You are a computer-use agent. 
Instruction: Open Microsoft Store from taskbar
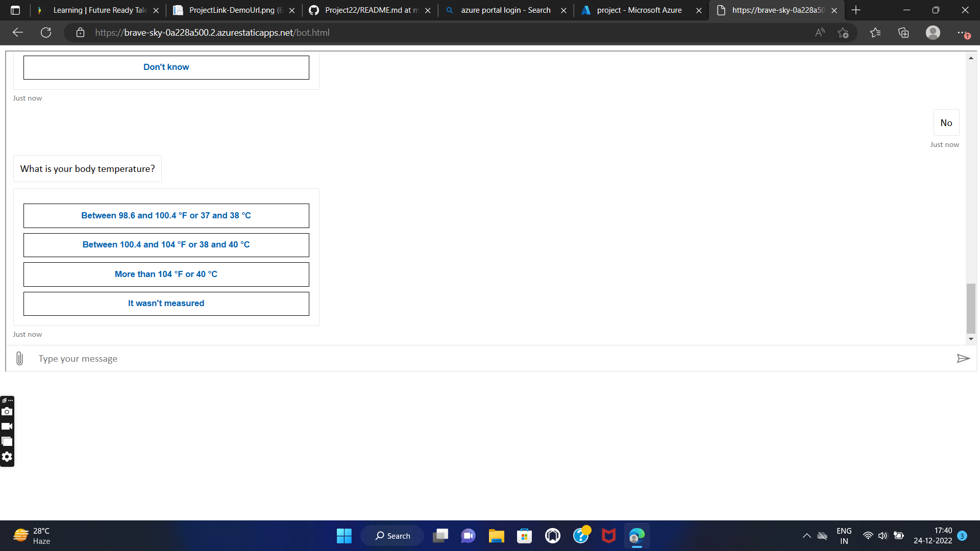[524, 536]
